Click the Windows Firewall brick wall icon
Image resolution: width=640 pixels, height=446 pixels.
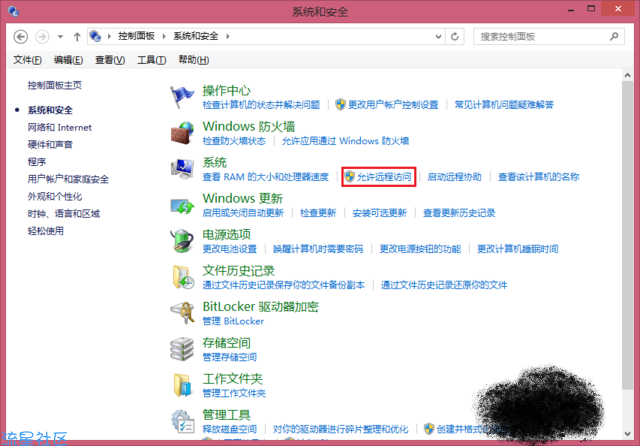182,133
